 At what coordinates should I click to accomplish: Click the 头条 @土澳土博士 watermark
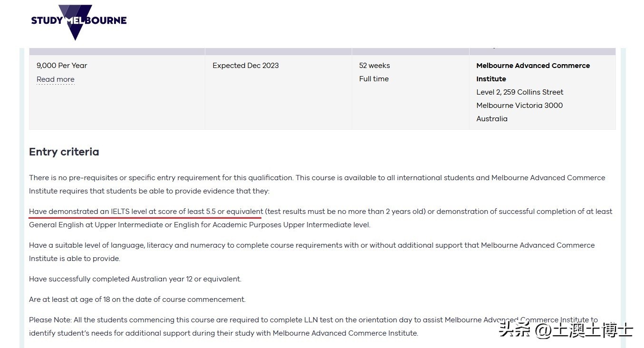pyautogui.click(x=566, y=329)
